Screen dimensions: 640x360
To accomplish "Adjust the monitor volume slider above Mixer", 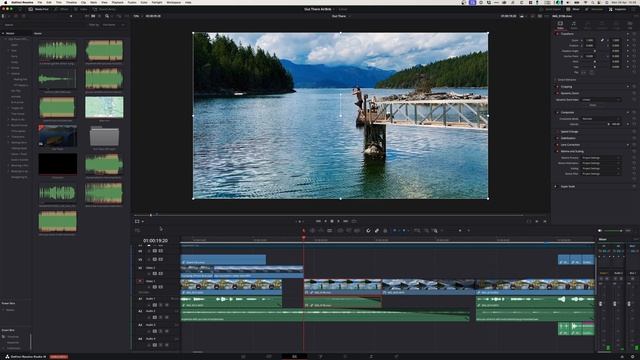I will click(613, 231).
